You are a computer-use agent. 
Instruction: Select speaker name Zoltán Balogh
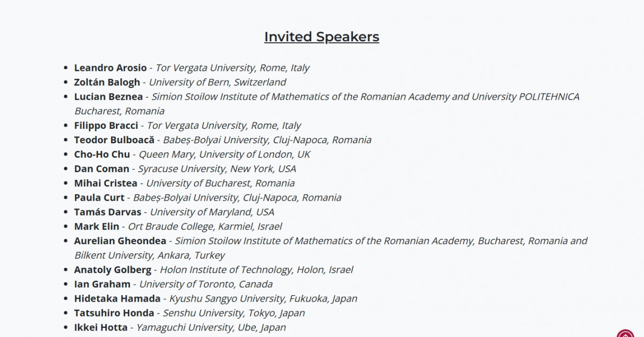107,82
